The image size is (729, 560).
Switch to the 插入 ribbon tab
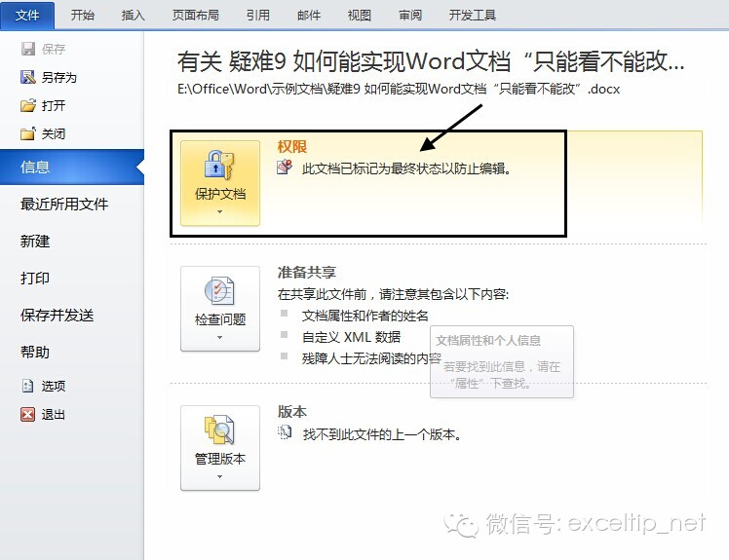pos(134,16)
